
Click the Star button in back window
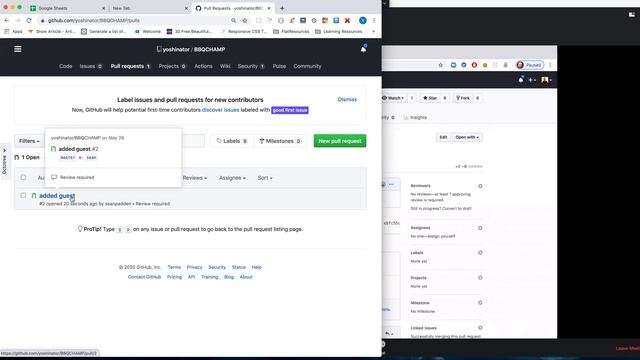click(x=430, y=98)
